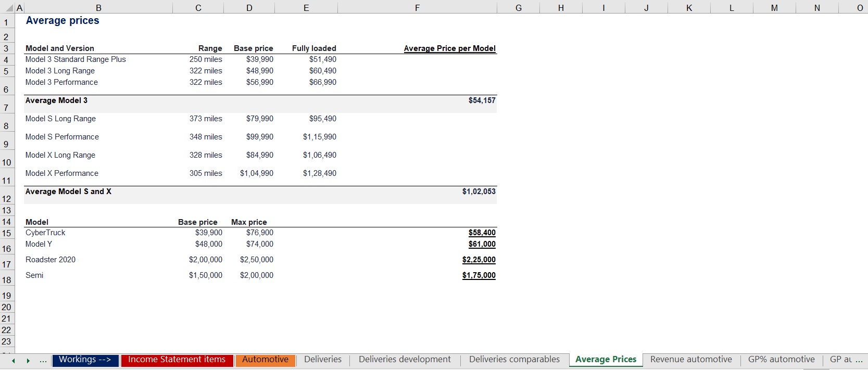The image size is (868, 370).
Task: Open the Automotive sheet tab
Action: tap(265, 360)
